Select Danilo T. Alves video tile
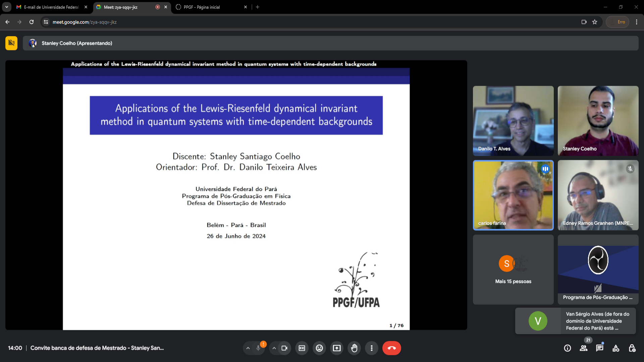Image resolution: width=644 pixels, height=362 pixels. point(513,121)
